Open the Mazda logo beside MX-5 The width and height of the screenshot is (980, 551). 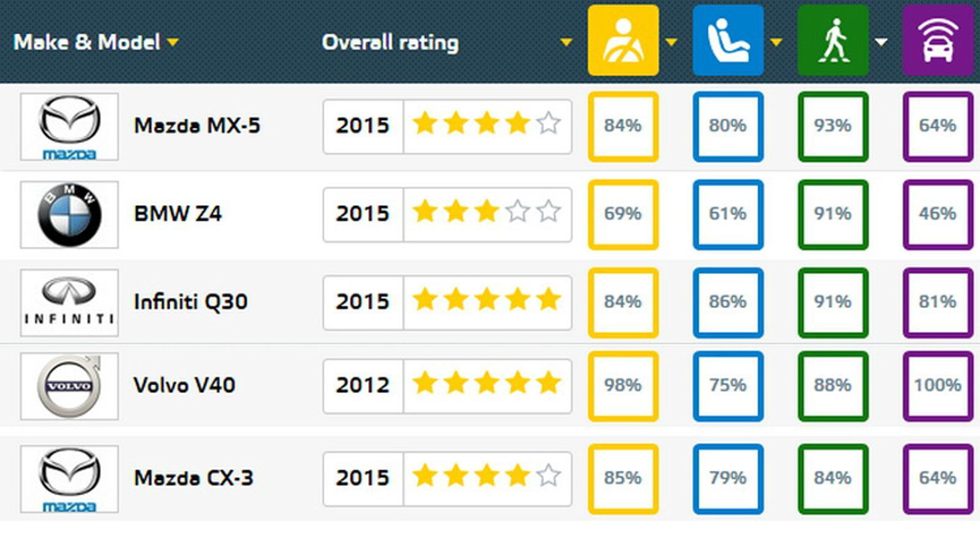coord(69,127)
